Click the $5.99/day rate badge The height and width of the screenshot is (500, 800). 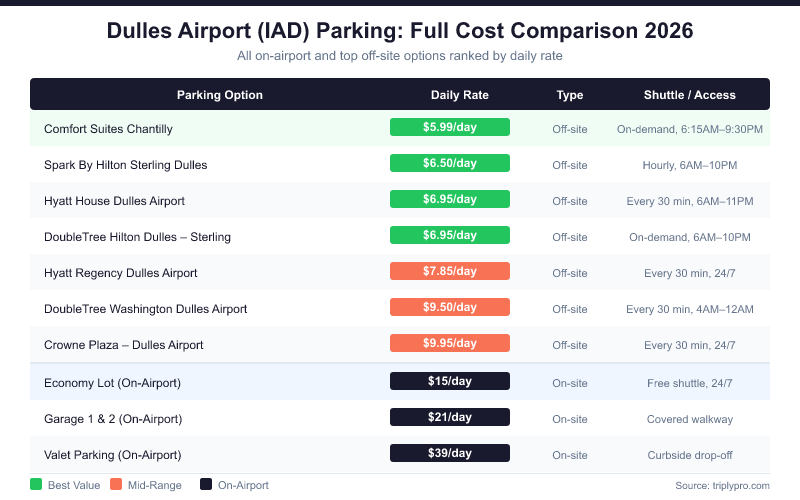tap(450, 127)
